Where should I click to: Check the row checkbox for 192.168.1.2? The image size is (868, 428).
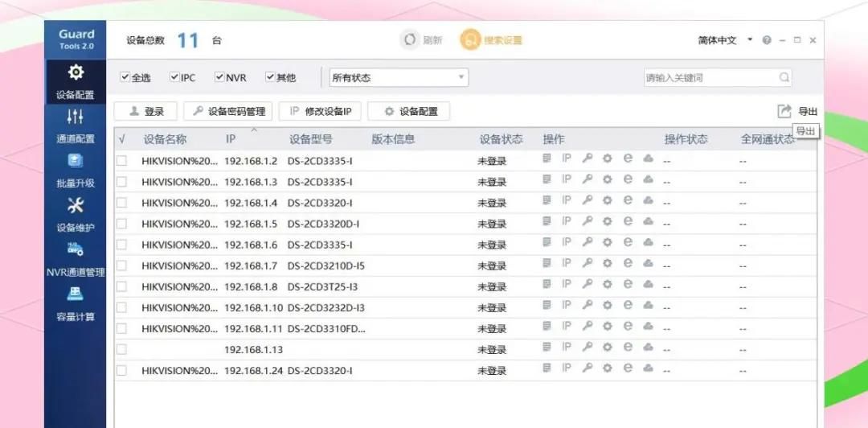[x=121, y=161]
